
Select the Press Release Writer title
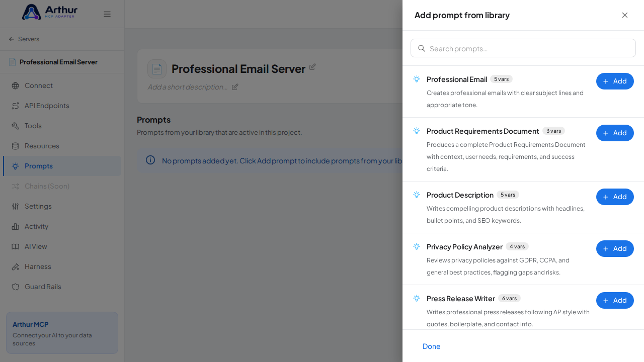pyautogui.click(x=461, y=298)
